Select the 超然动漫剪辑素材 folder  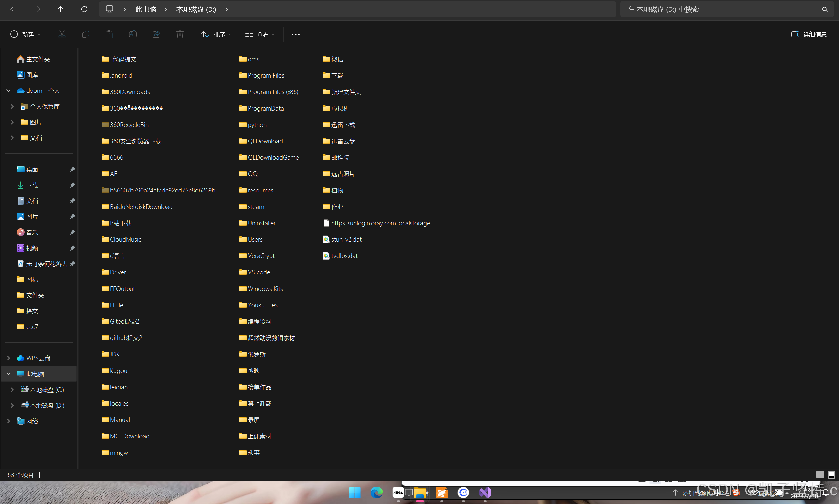point(267,338)
